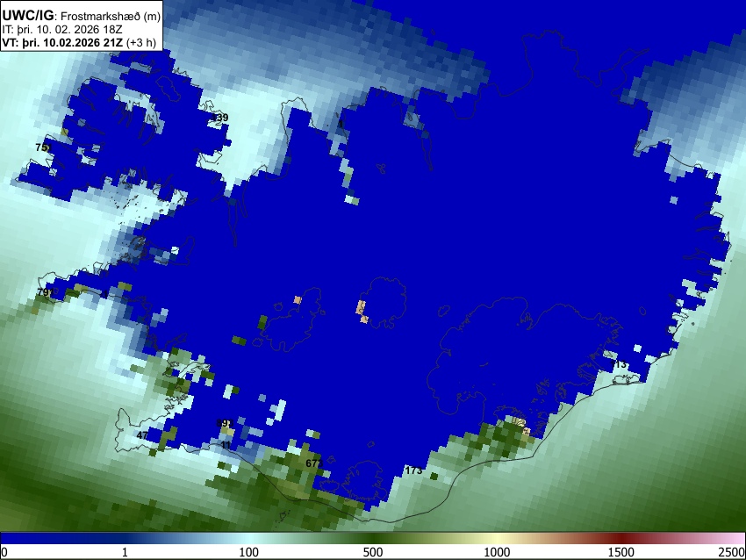Click the legend label '1500'
The height and width of the screenshot is (560, 746).
(621, 552)
